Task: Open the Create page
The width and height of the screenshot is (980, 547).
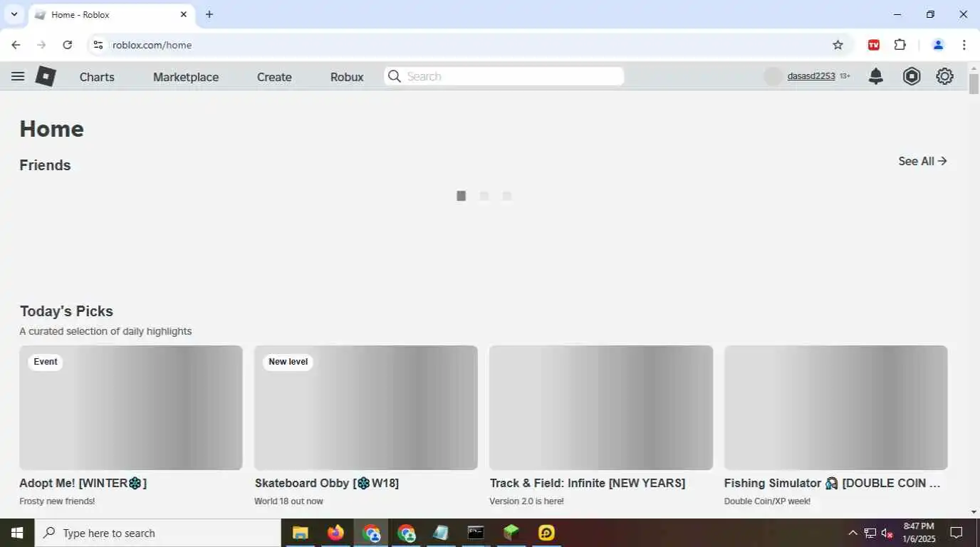Action: click(x=274, y=77)
